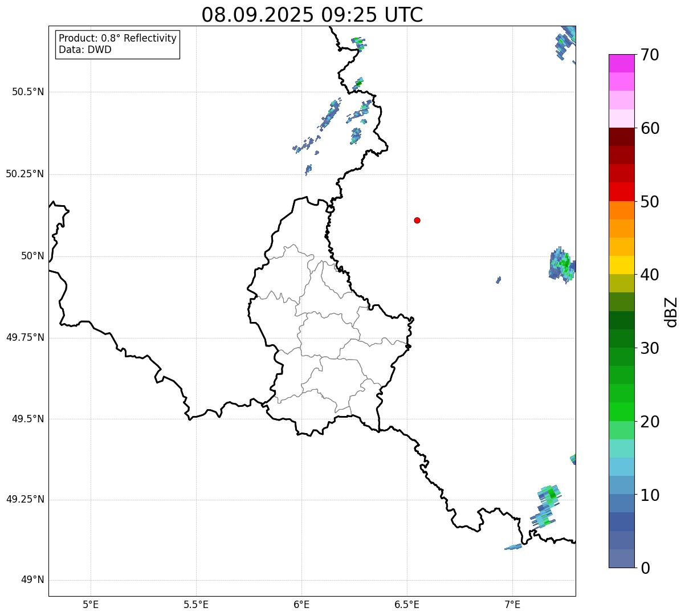Click the 'Product: 0.8° Reflectivity' text
The image size is (685, 616).
pos(118,38)
